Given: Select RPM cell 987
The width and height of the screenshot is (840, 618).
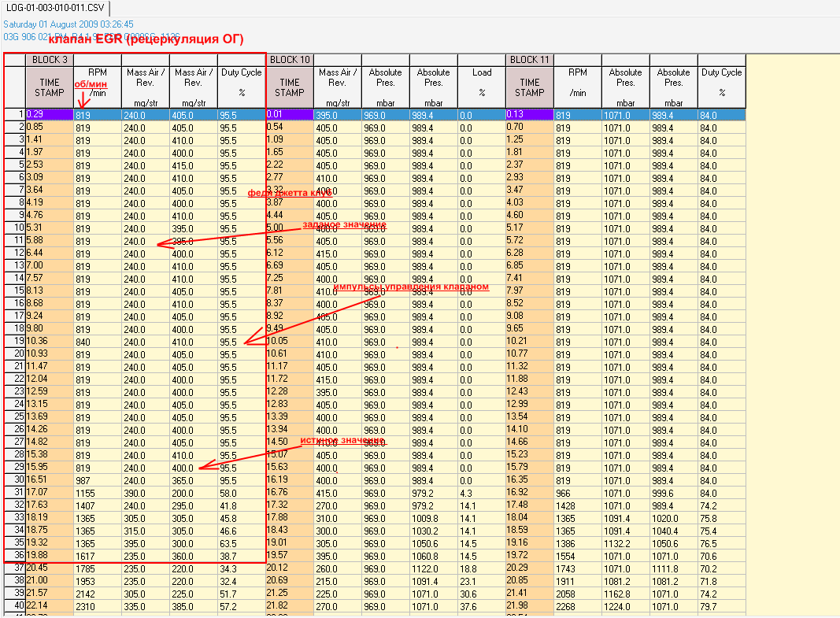Looking at the screenshot, I should (98, 480).
